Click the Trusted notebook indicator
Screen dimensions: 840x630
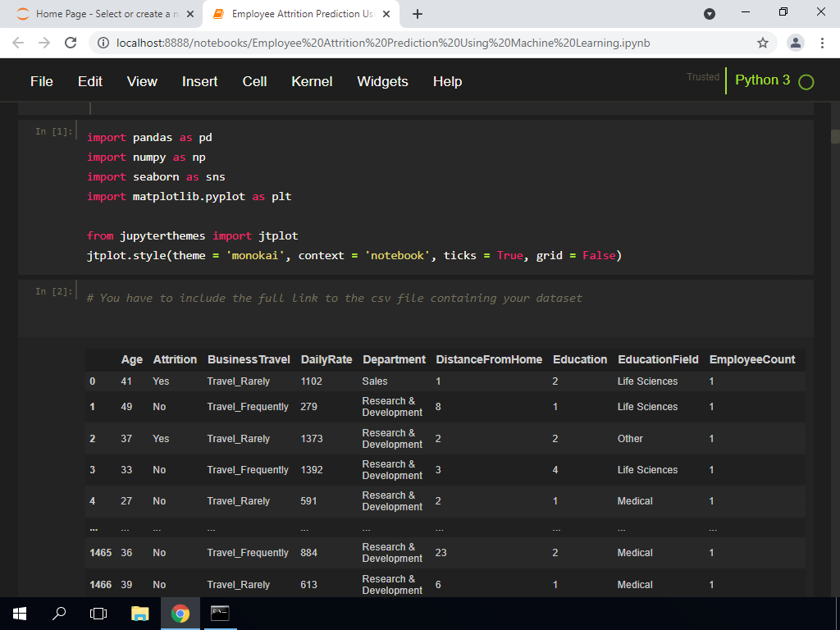[702, 77]
